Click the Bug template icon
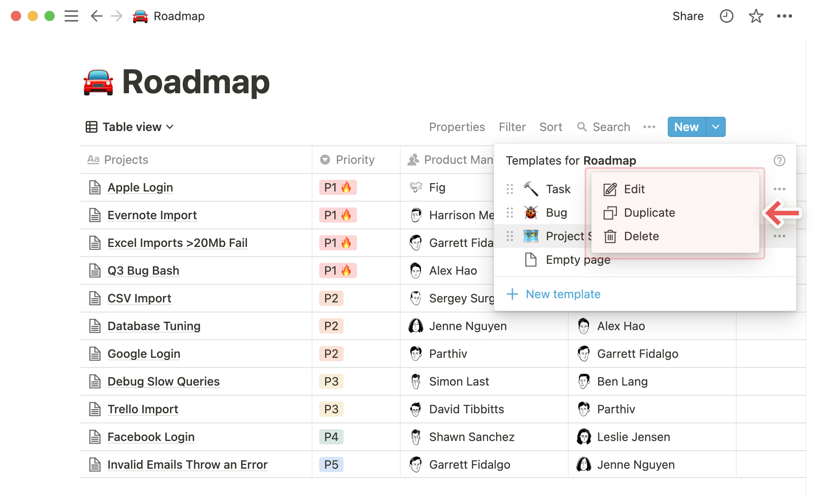Viewport: 819px width, 504px height. click(x=530, y=212)
